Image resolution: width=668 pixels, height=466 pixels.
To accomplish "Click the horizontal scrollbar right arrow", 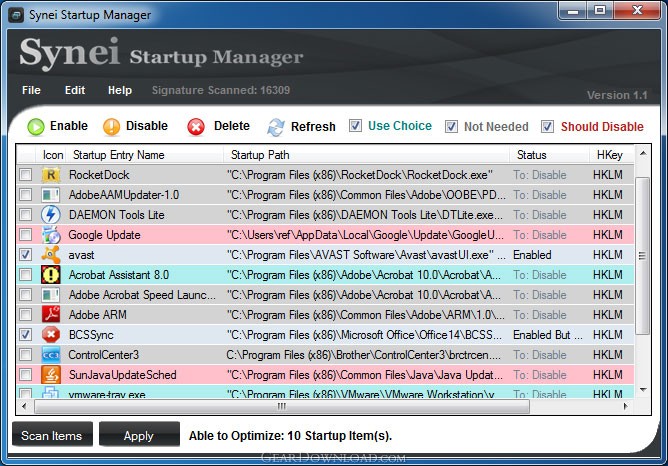I will tap(625, 406).
